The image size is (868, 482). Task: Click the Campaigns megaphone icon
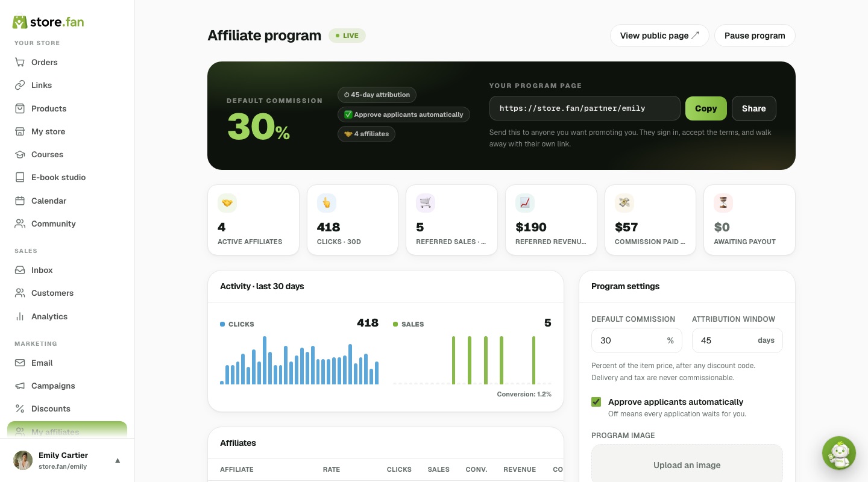pyautogui.click(x=20, y=386)
